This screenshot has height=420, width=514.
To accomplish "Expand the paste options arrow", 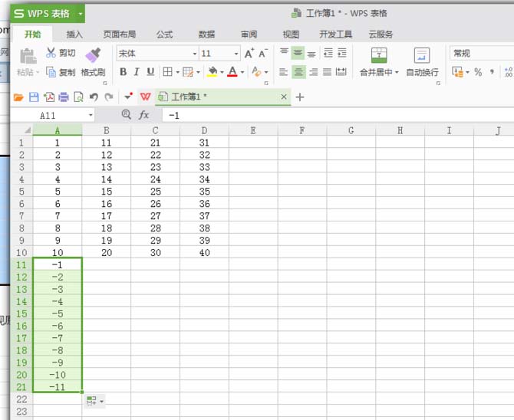I will [38, 72].
